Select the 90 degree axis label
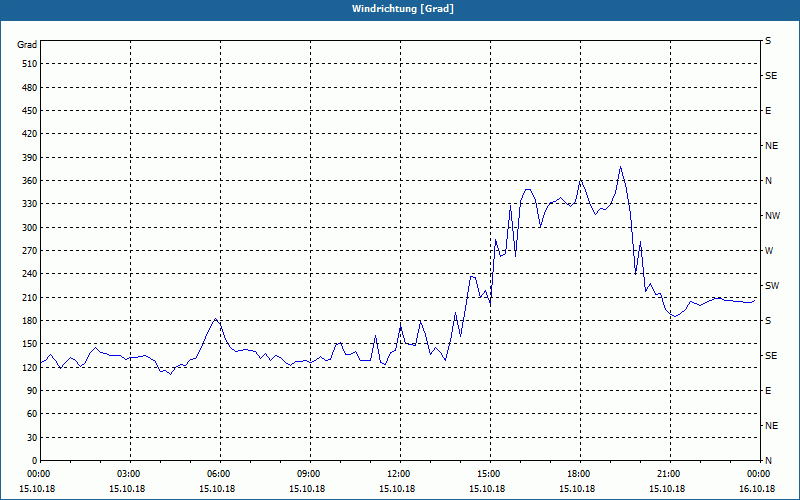The height and width of the screenshot is (500, 800). (32, 391)
